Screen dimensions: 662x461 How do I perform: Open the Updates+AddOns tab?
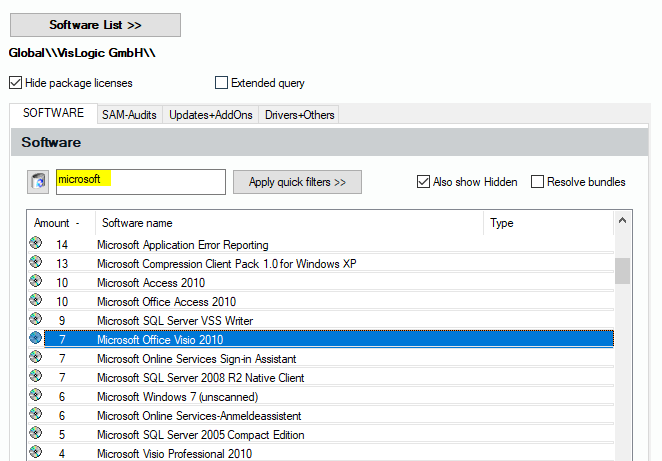click(x=211, y=115)
